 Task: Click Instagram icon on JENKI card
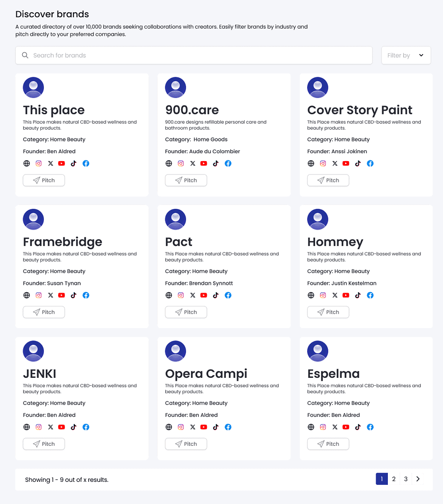point(38,427)
